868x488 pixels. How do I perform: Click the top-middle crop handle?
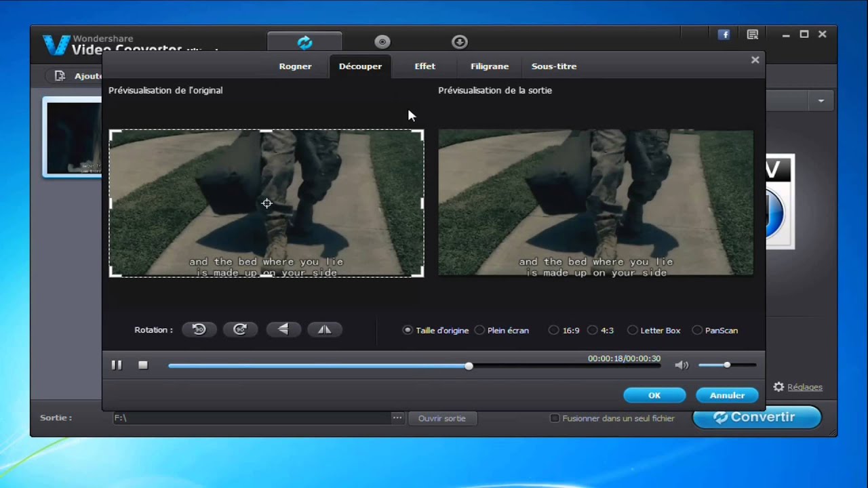coord(267,130)
